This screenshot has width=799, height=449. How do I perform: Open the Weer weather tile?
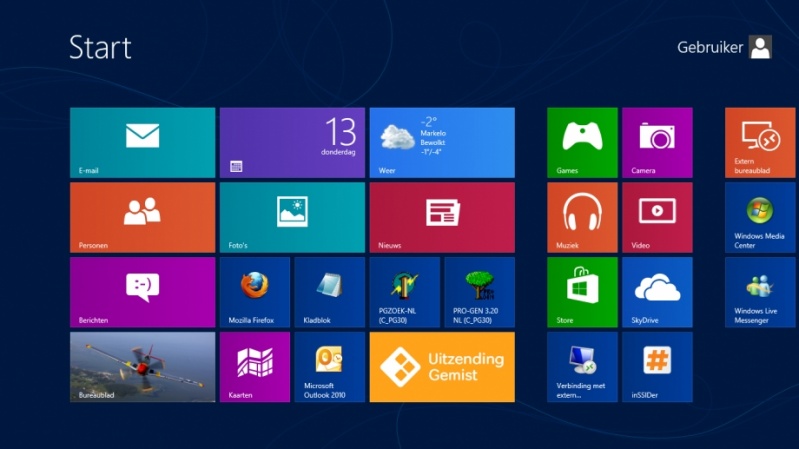(442, 143)
